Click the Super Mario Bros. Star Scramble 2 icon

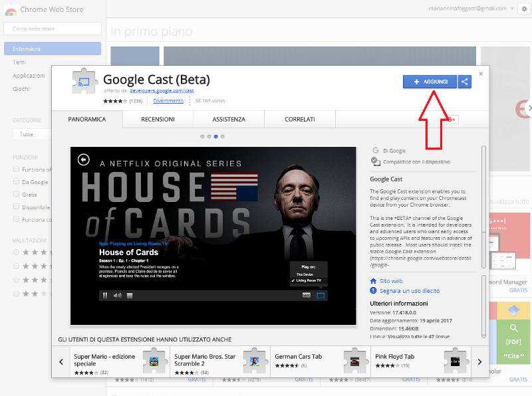pos(255,361)
